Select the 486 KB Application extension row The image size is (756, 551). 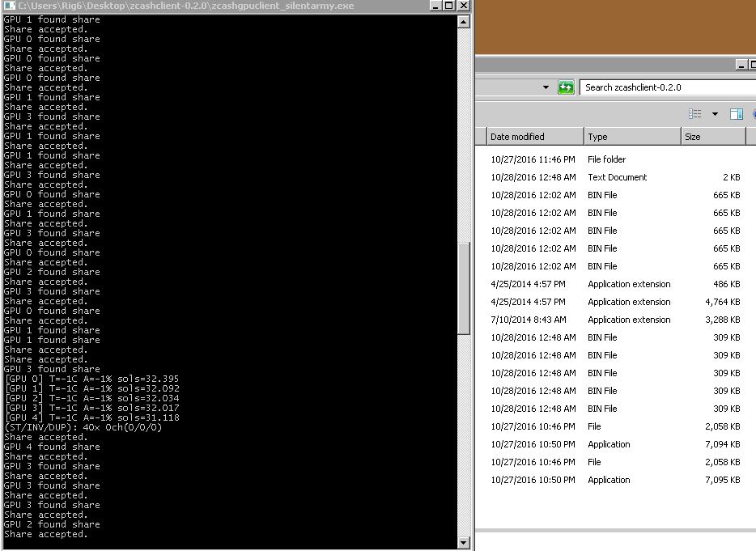click(x=615, y=285)
